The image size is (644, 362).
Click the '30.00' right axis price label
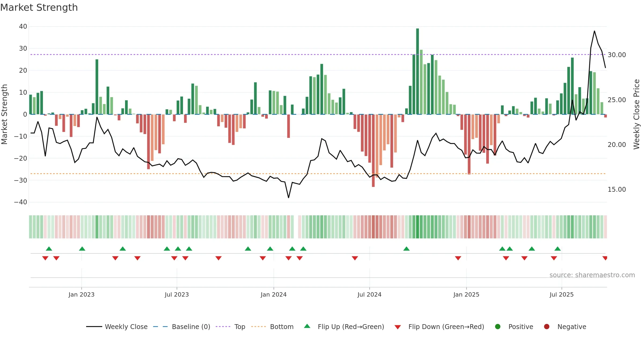click(617, 55)
